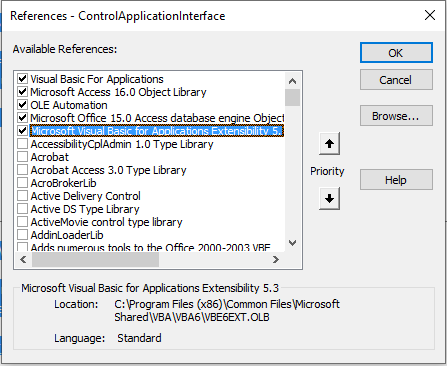The image size is (447, 366).
Task: Open Browse to add a reference file
Action: [396, 116]
